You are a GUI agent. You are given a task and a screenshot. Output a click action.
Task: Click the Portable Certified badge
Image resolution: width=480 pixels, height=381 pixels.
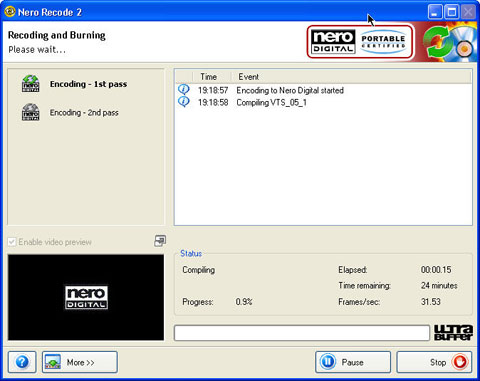pos(383,42)
